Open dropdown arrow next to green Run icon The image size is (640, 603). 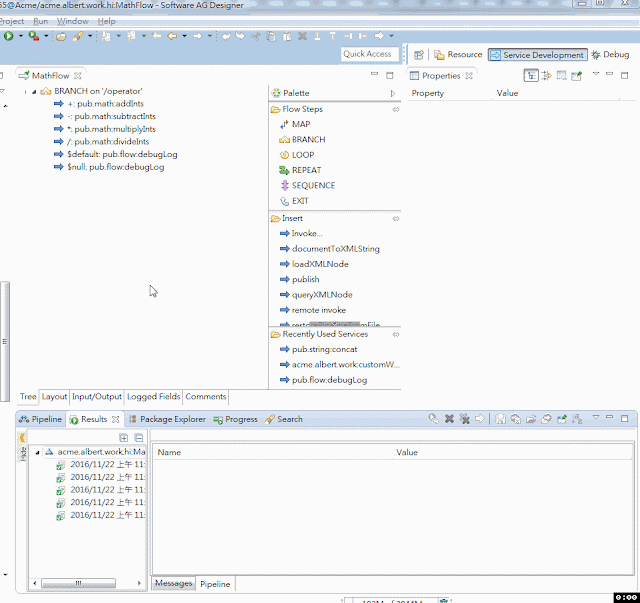(x=20, y=36)
